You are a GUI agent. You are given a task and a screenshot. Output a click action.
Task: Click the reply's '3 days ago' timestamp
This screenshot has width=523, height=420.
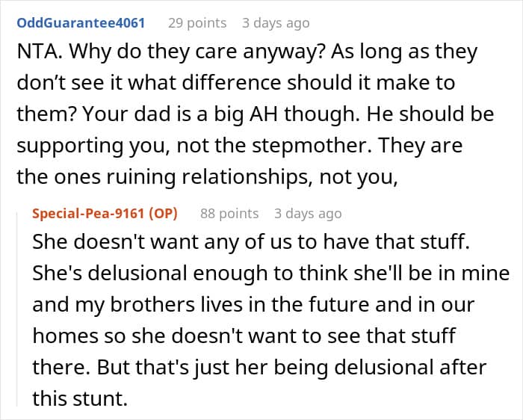coord(308,214)
